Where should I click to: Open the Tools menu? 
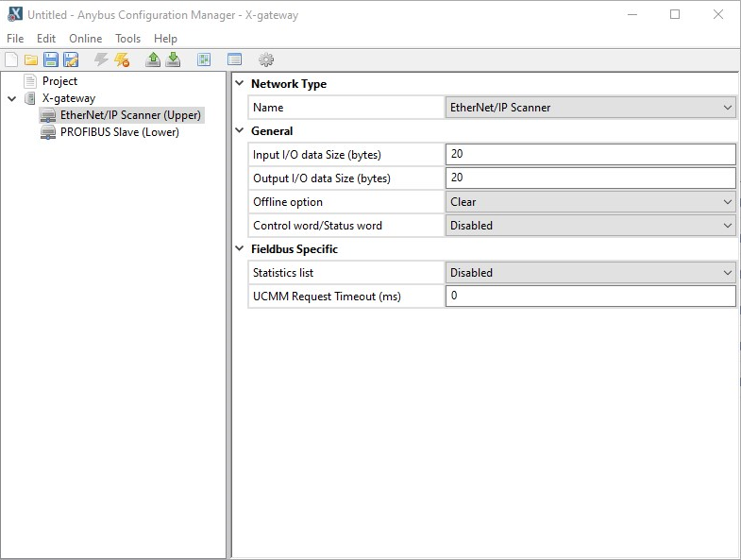pos(127,39)
